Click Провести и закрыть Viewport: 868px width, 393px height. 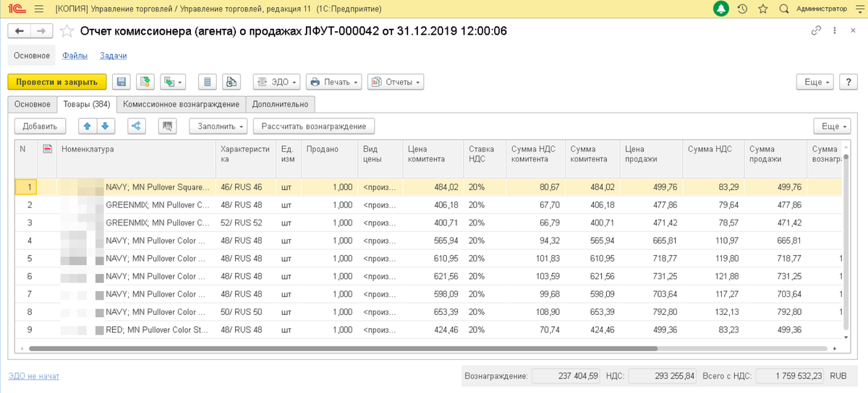coord(57,82)
